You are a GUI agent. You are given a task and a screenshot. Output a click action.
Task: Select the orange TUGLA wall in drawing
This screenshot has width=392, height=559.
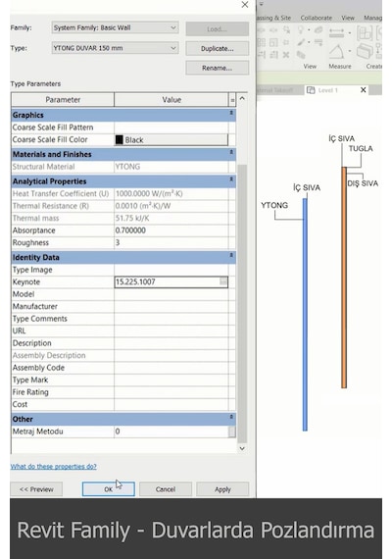(x=344, y=277)
